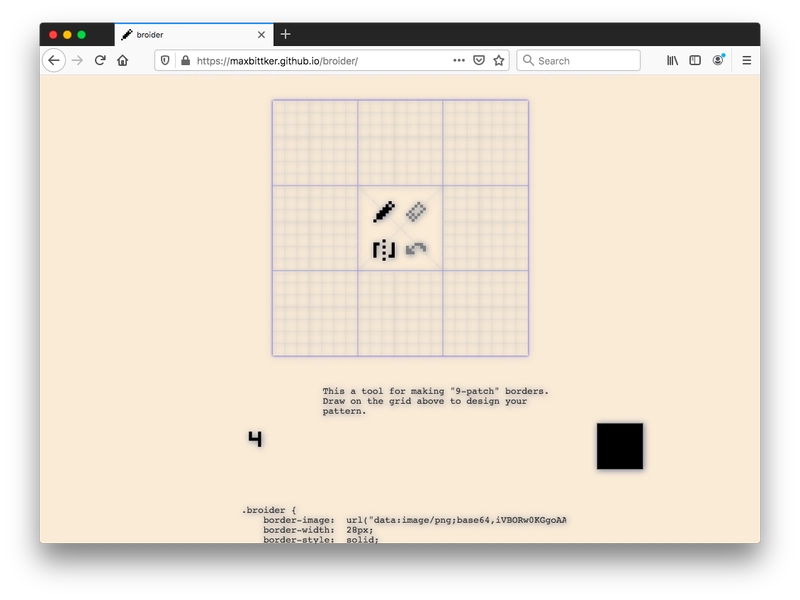Click the undo arrow icon
The height and width of the screenshot is (600, 800).
(x=416, y=249)
